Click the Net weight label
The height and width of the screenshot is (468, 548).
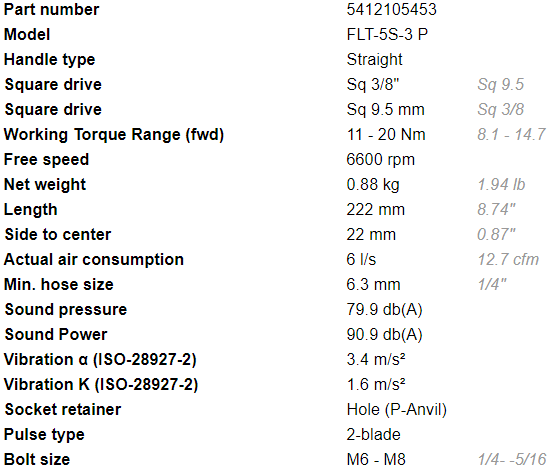point(45,185)
